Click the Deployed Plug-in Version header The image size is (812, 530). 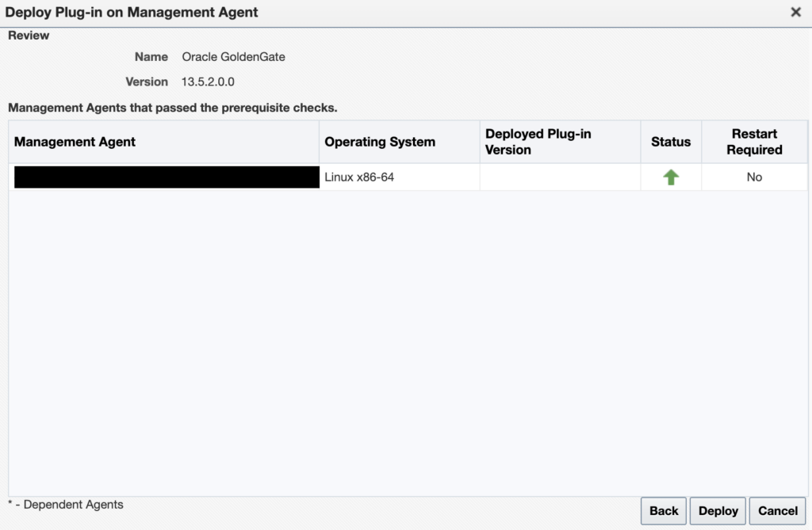pos(560,142)
